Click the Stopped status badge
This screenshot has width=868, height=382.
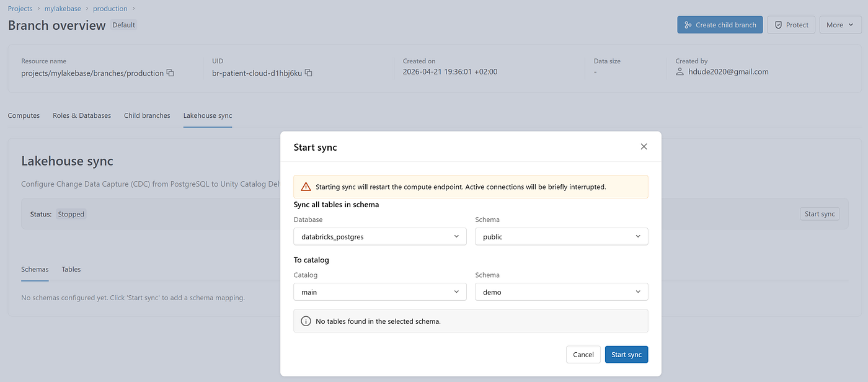coord(71,214)
